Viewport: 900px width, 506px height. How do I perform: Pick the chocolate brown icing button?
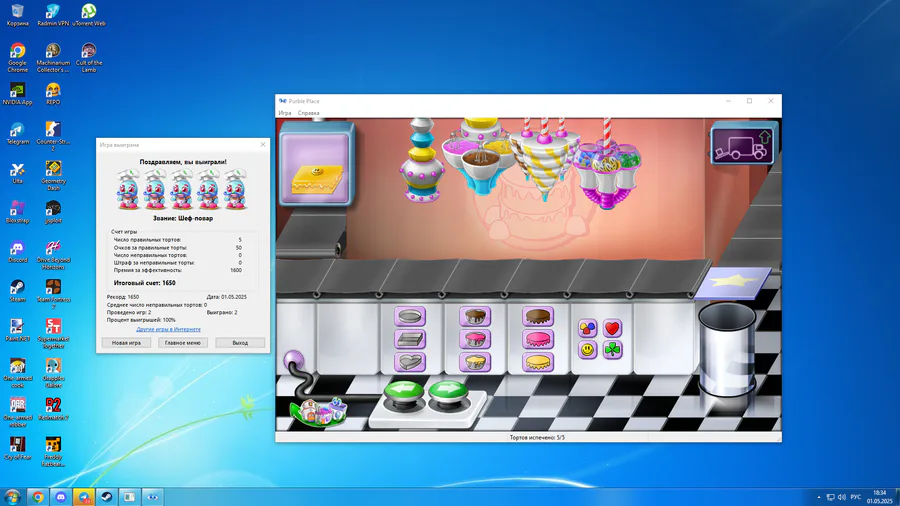(538, 316)
